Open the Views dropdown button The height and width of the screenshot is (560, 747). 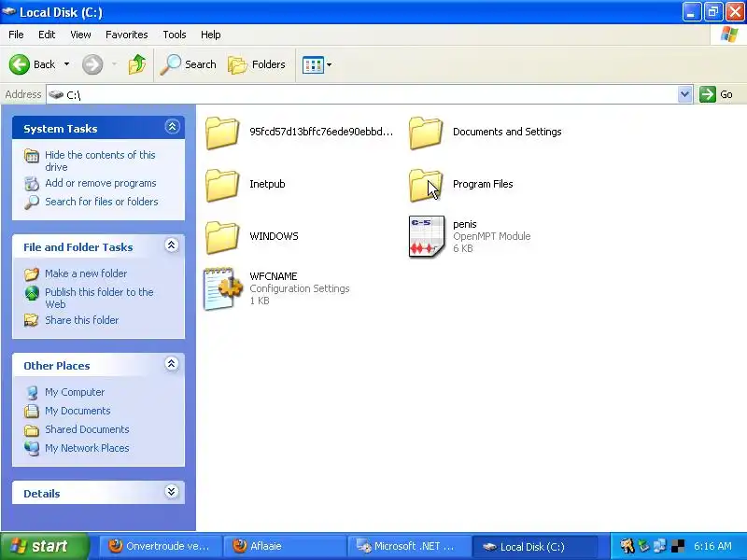coord(317,64)
